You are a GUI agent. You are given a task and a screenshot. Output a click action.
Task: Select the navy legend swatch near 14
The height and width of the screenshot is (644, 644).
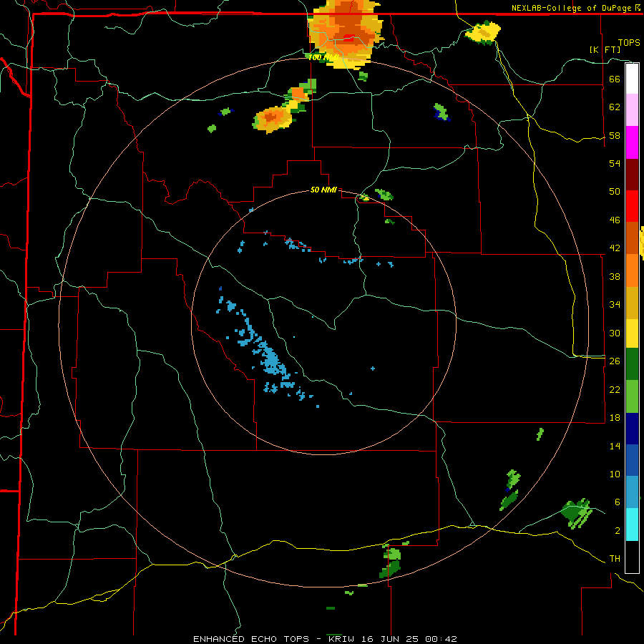tap(632, 429)
